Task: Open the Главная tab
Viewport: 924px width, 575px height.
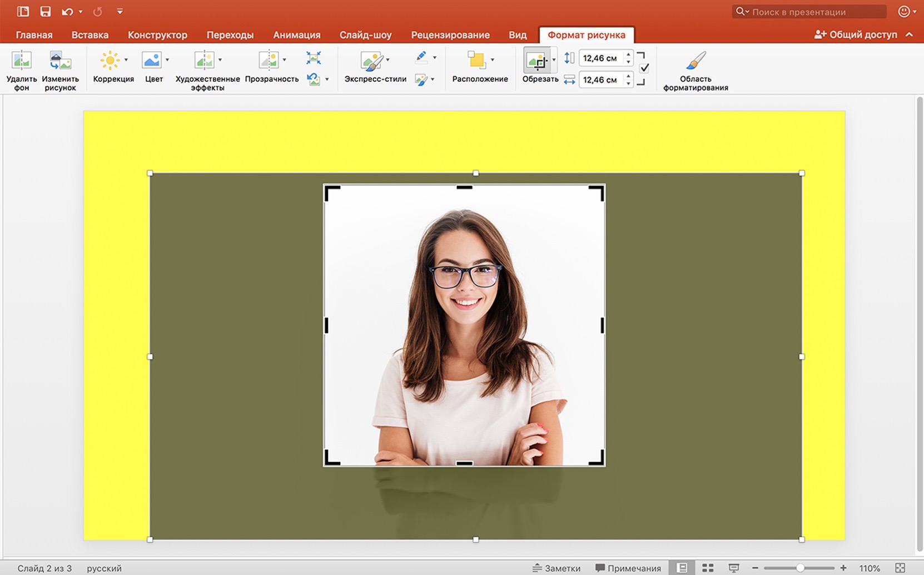Action: [34, 34]
